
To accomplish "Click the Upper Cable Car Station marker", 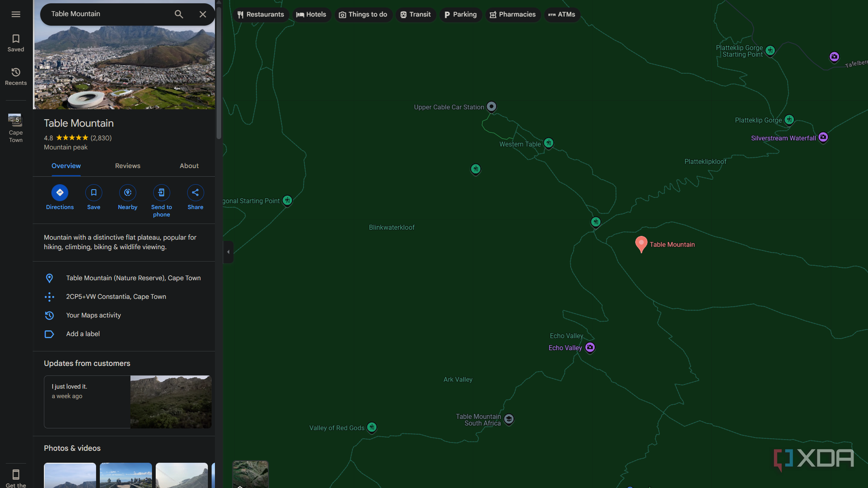I will click(492, 107).
